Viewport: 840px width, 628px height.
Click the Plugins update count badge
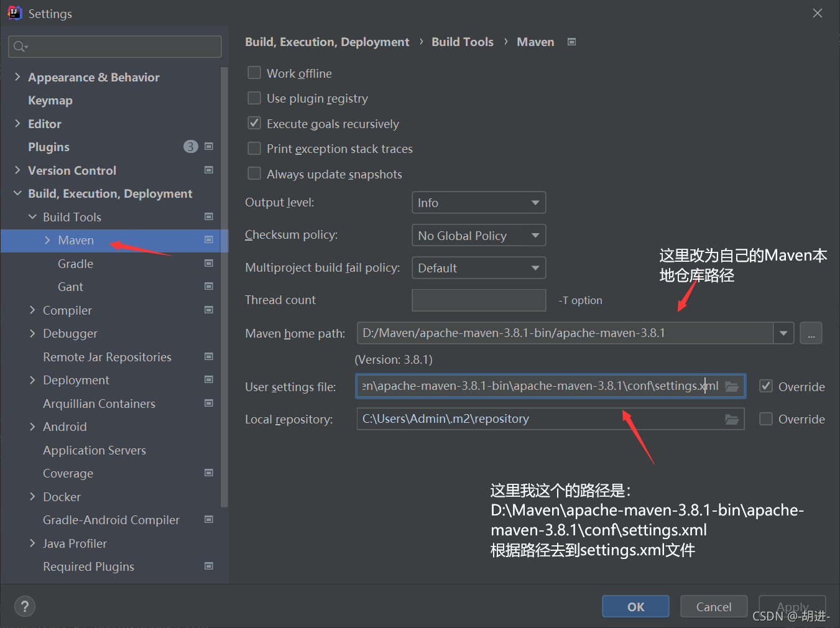(190, 147)
